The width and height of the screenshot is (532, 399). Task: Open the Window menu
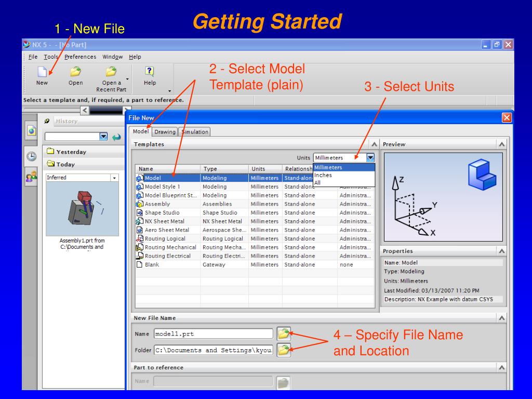(113, 57)
